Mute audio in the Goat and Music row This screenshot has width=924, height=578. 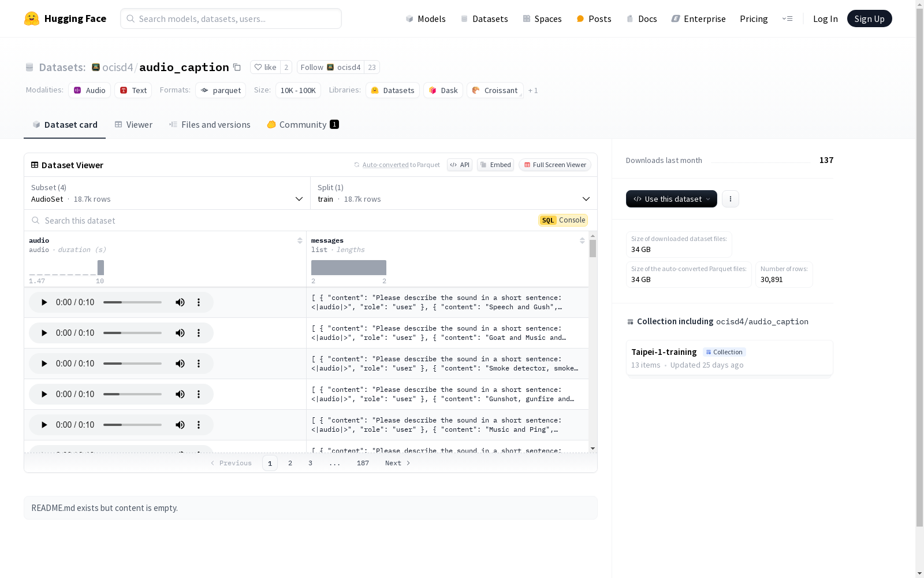(180, 333)
